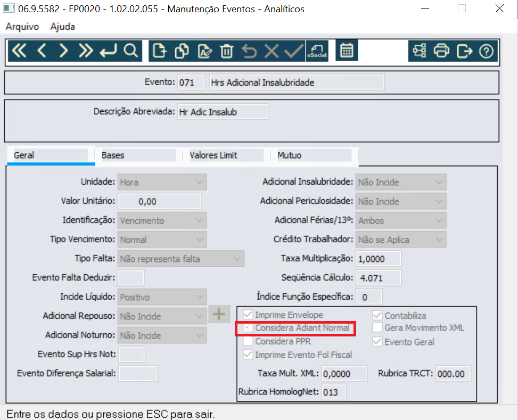Open the Incide Líquido dropdown
518x420 pixels.
tap(162, 297)
